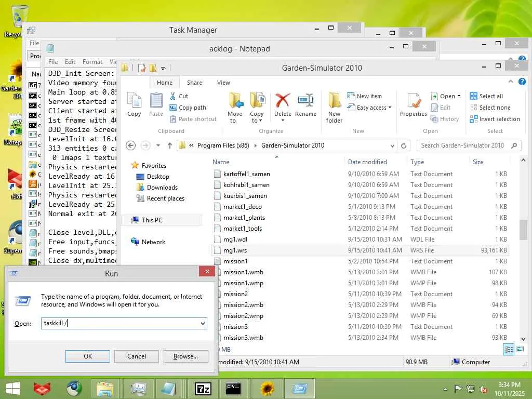The image size is (532, 399).
Task: Click Select none in the ribbon
Action: (x=490, y=108)
